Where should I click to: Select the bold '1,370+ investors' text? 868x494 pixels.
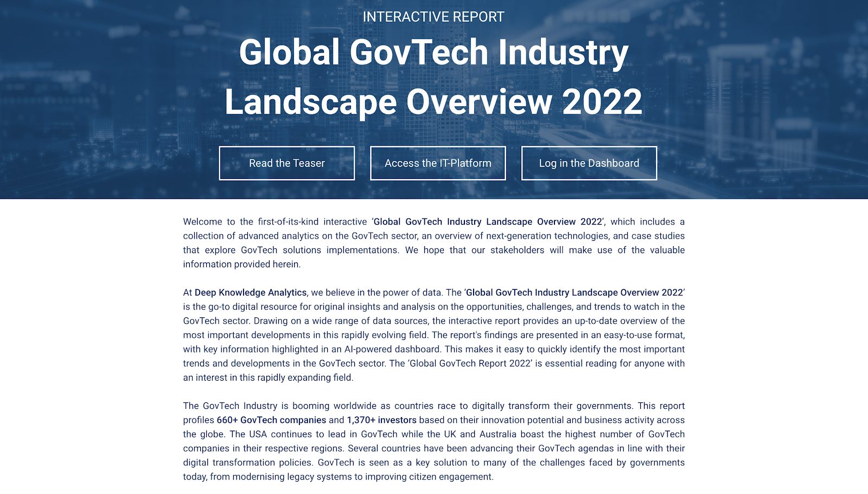tap(382, 420)
